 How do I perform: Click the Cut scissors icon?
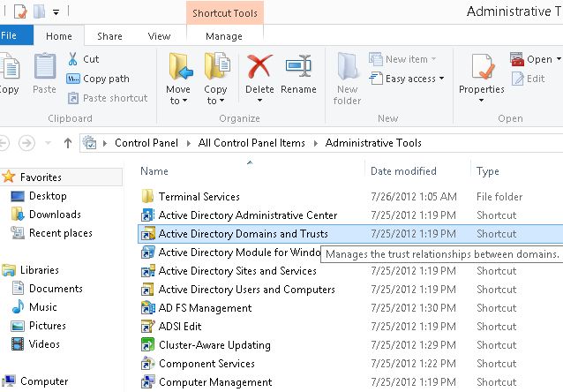coord(73,59)
